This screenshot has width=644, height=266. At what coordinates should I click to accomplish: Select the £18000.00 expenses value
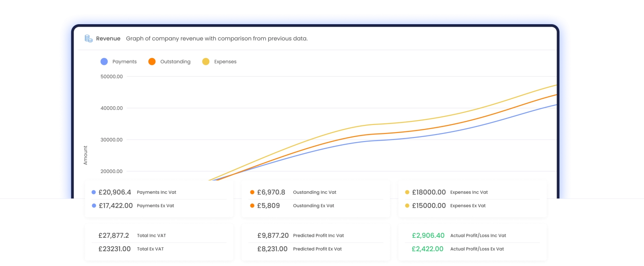(429, 192)
